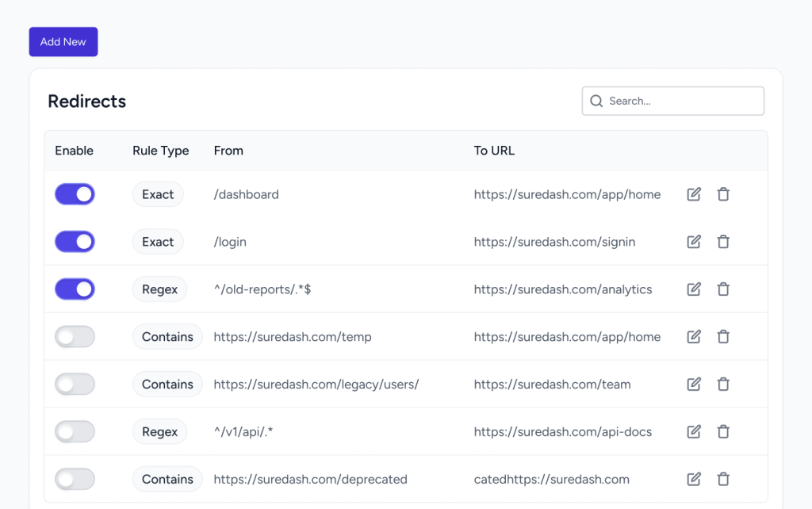The height and width of the screenshot is (509, 812).
Task: Edit the /dashboard redirect rule
Action: click(x=694, y=194)
